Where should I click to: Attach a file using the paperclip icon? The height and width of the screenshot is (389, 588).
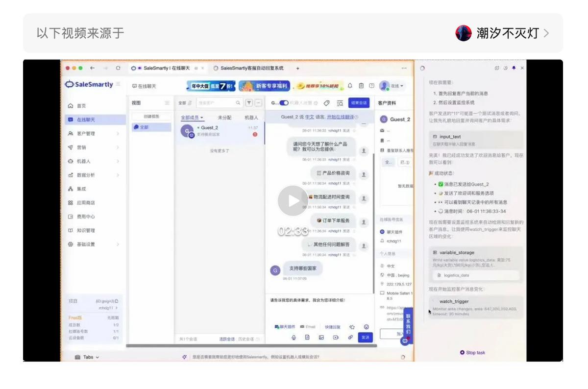(x=350, y=338)
